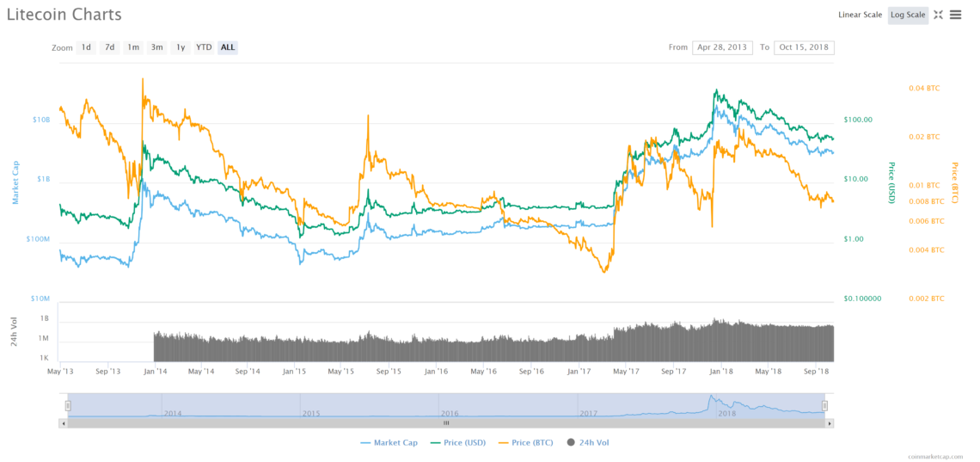The width and height of the screenshot is (980, 462).
Task: Click the Litecoin Charts heading
Action: point(64,15)
